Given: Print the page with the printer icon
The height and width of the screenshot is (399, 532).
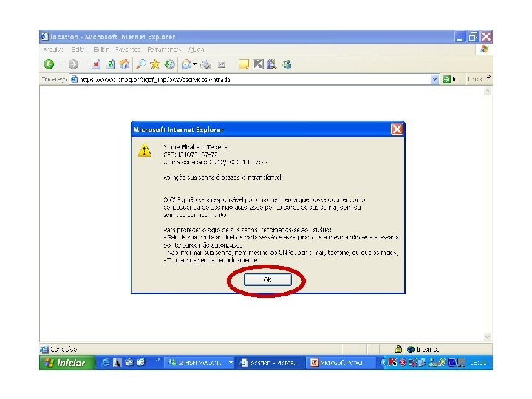Looking at the screenshot, I should pos(205,64).
